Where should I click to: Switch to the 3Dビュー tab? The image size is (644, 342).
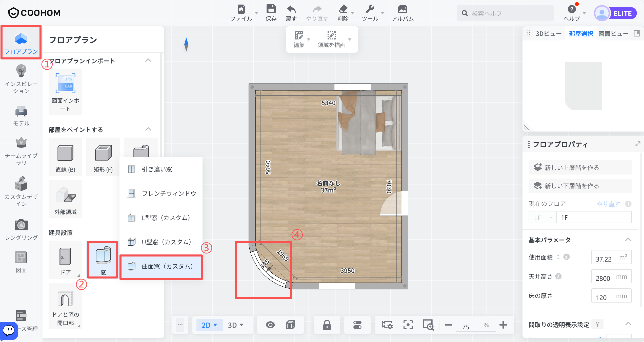click(x=548, y=33)
